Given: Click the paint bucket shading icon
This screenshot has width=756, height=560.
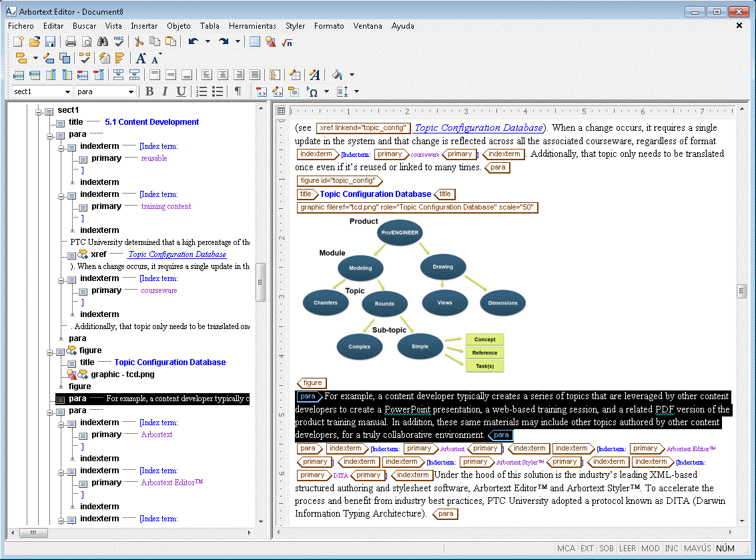Looking at the screenshot, I should pos(338,75).
